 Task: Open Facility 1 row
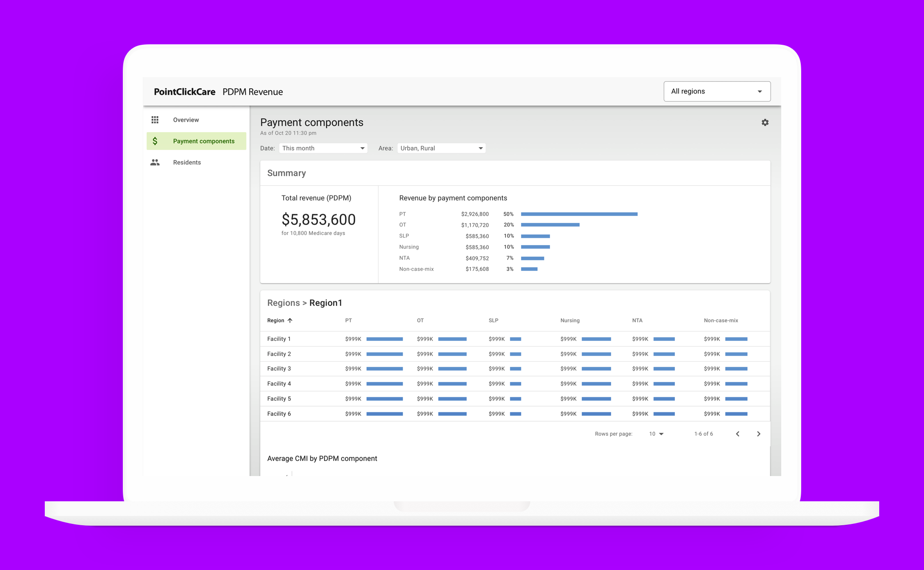click(515, 339)
